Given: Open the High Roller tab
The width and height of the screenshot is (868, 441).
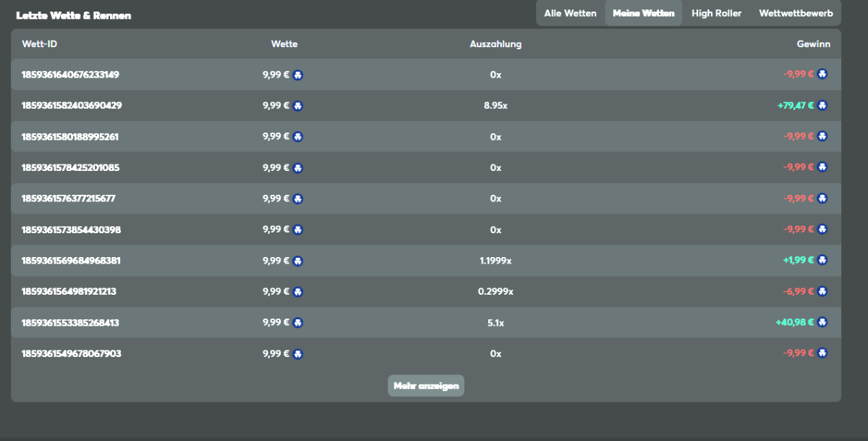Looking at the screenshot, I should (x=716, y=13).
